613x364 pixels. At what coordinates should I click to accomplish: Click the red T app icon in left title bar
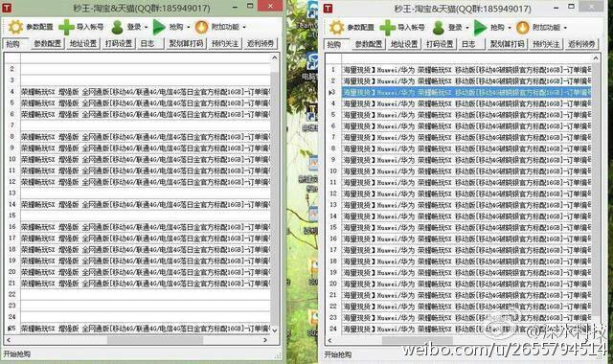point(7,8)
